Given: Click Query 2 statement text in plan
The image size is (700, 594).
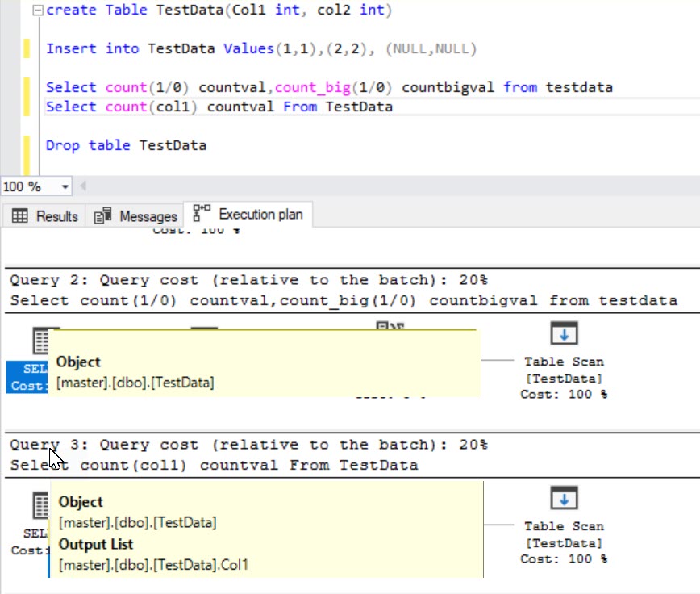Looking at the screenshot, I should tap(344, 300).
